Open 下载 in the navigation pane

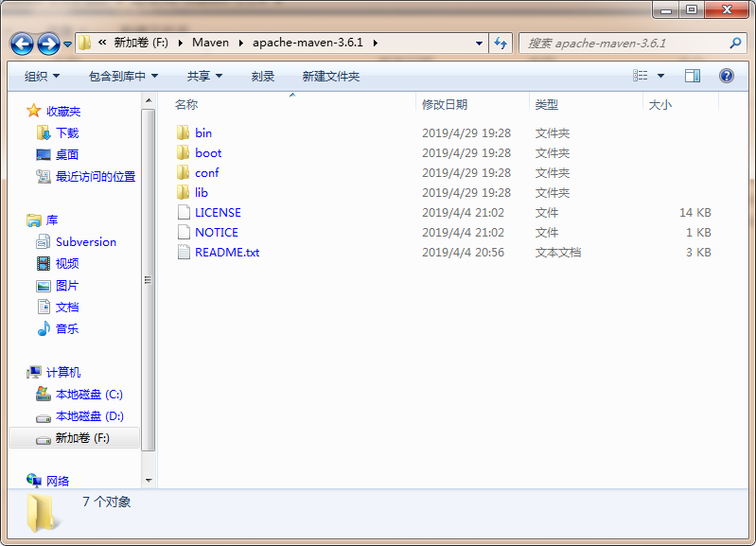click(x=67, y=133)
